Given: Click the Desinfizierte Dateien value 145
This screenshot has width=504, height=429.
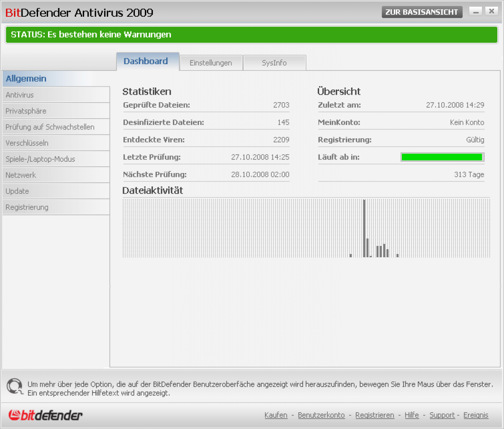Looking at the screenshot, I should pyautogui.click(x=283, y=122).
